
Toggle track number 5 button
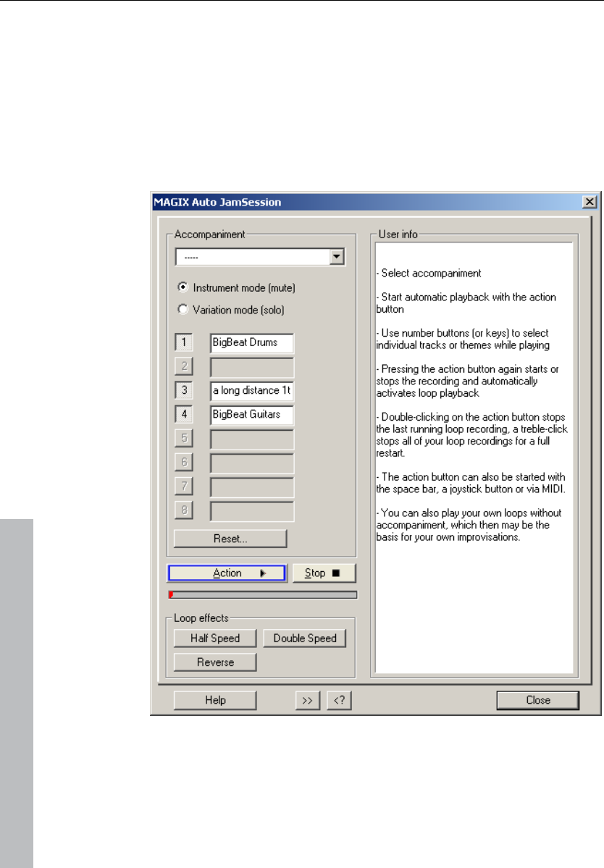[x=184, y=438]
